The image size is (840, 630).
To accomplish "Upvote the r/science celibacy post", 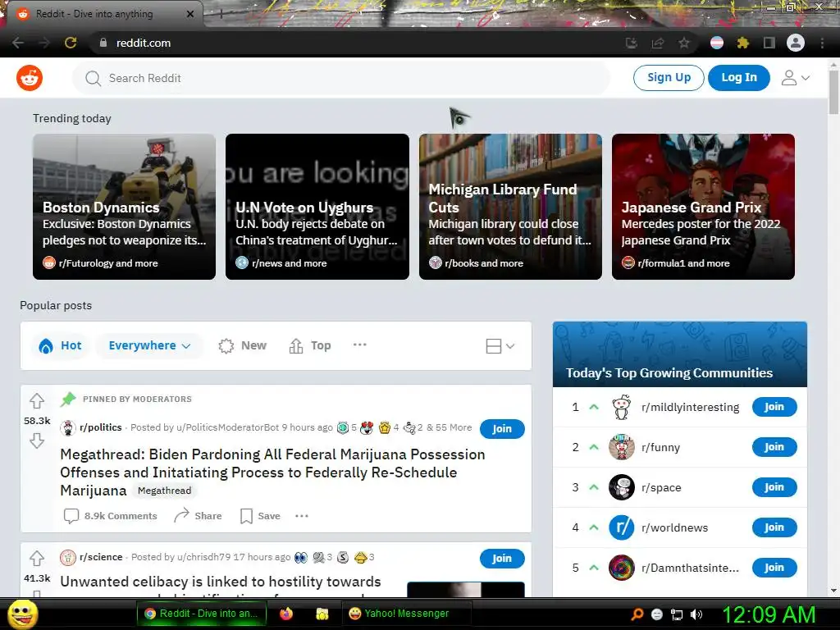I will (37, 558).
